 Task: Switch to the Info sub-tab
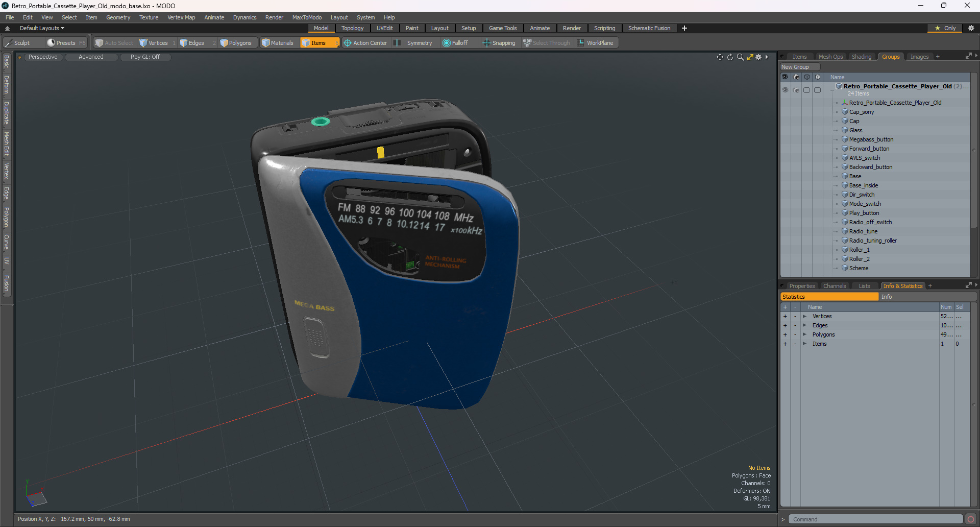click(x=927, y=297)
